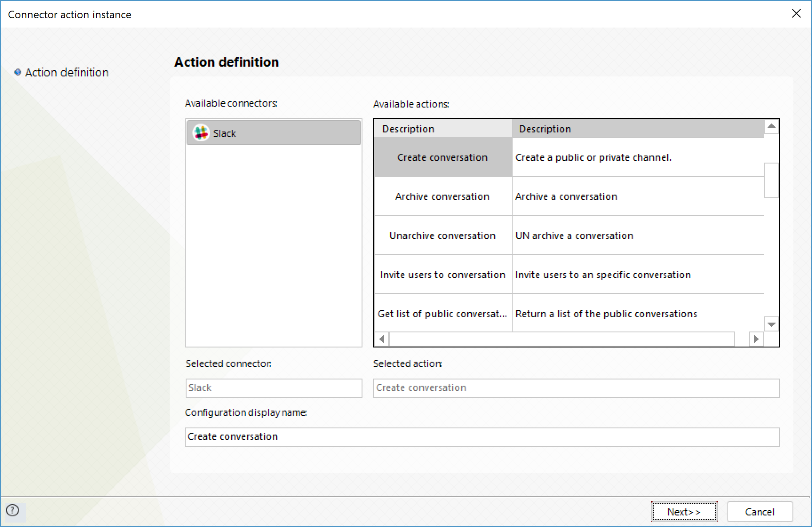Click the 'UN archive a conversation' cell
The image size is (812, 527).
pyautogui.click(x=638, y=236)
